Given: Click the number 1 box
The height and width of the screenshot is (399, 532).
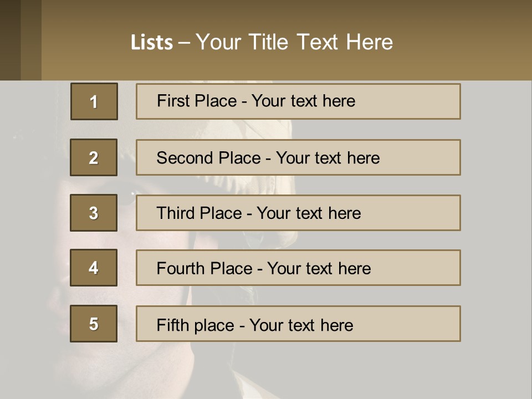Looking at the screenshot, I should (x=94, y=101).
